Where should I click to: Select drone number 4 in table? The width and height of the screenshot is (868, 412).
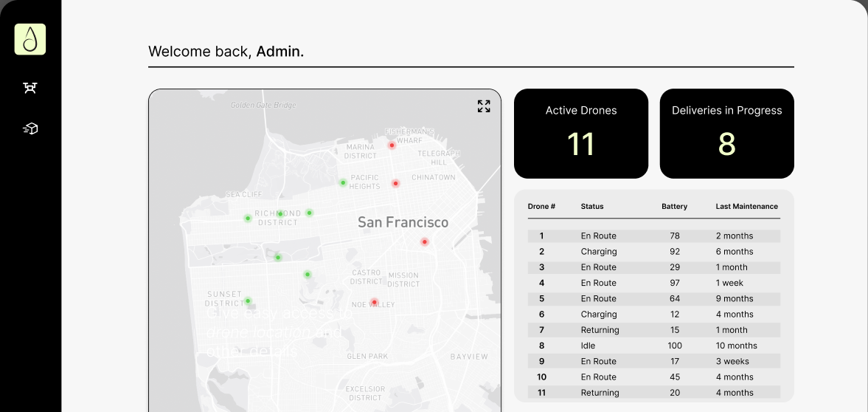pyautogui.click(x=541, y=283)
